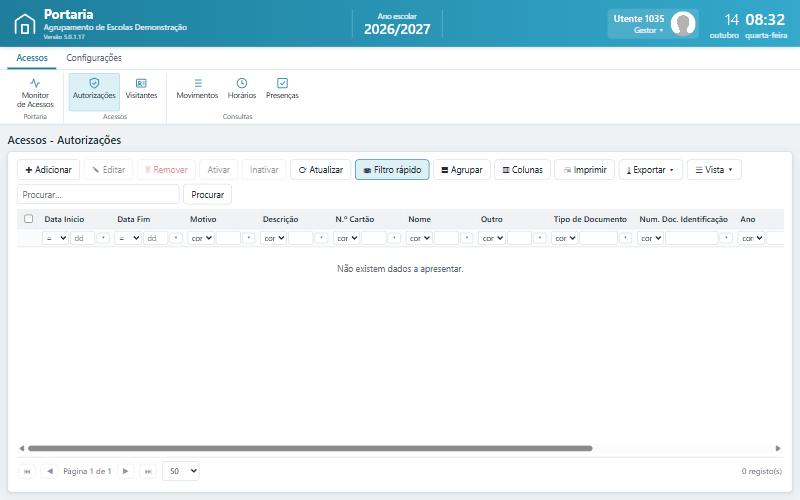Sort by Data Inicio column header
This screenshot has height=500, width=800.
coord(64,219)
